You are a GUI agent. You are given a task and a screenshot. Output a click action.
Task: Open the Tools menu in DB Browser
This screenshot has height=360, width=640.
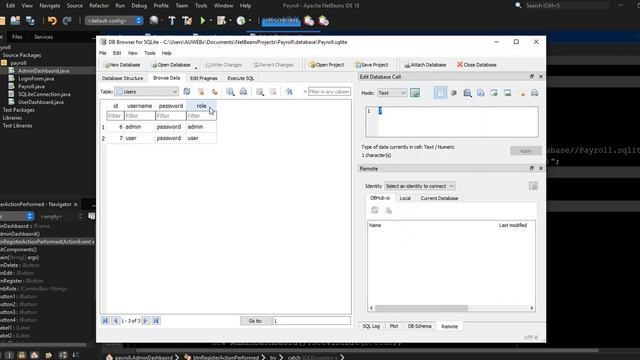(x=149, y=53)
